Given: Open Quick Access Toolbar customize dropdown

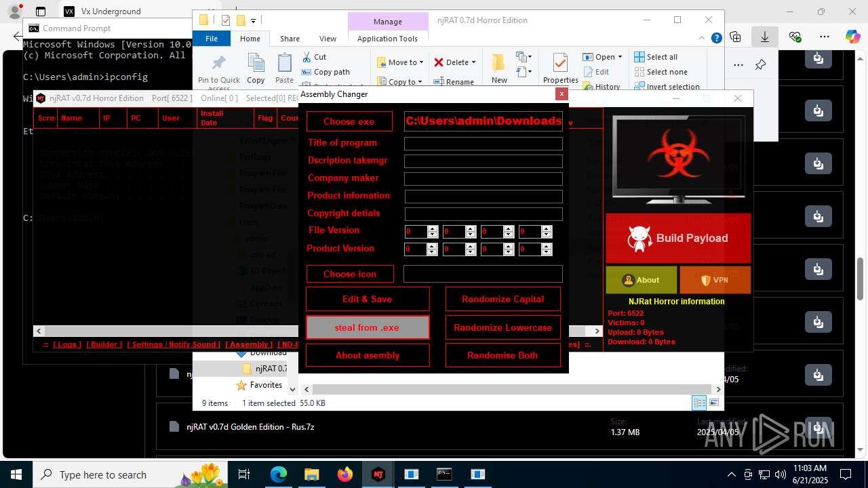Looking at the screenshot, I should click(253, 20).
